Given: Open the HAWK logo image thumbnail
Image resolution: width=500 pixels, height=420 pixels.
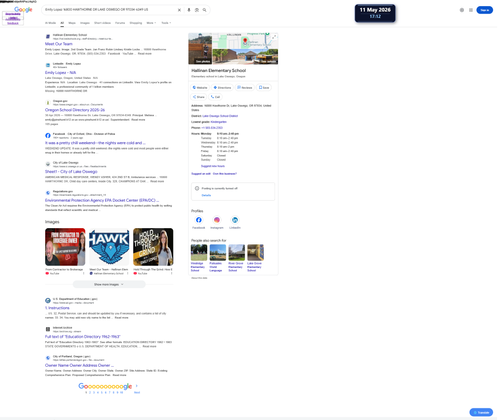Looking at the screenshot, I should (109, 247).
